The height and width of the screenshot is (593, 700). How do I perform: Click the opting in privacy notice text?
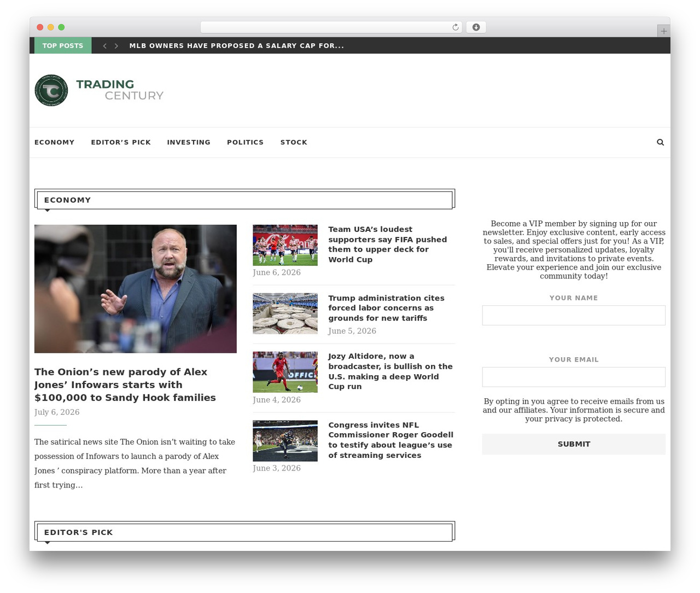pyautogui.click(x=574, y=410)
